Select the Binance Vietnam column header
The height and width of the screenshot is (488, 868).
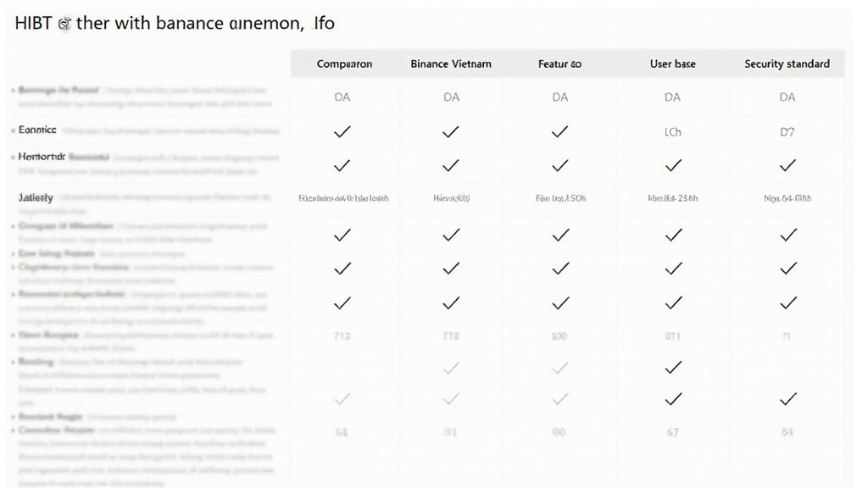tap(451, 64)
